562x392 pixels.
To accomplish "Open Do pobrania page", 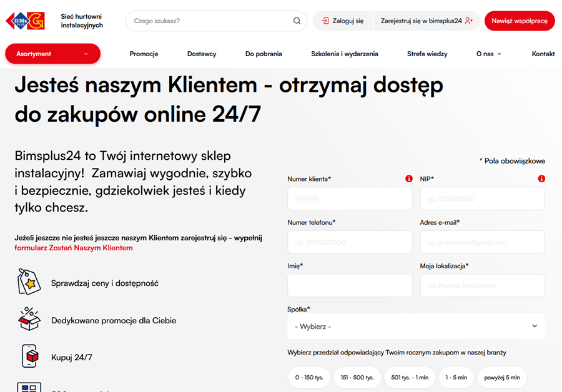I will (x=264, y=54).
